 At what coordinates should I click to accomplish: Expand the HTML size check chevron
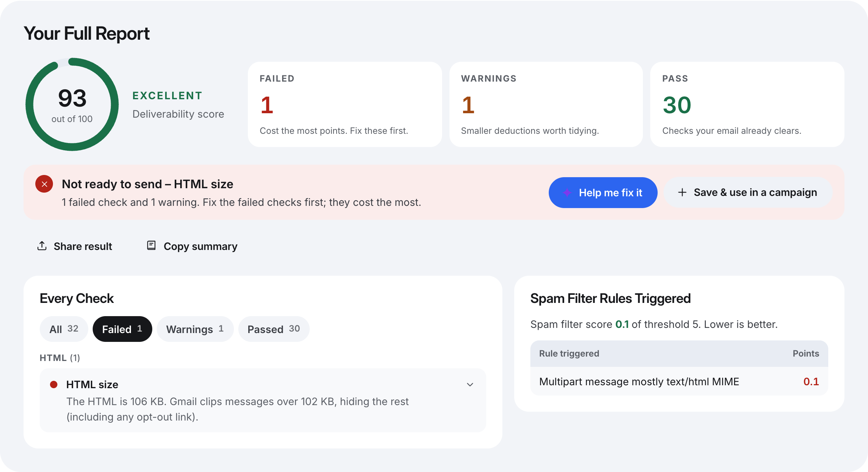470,385
